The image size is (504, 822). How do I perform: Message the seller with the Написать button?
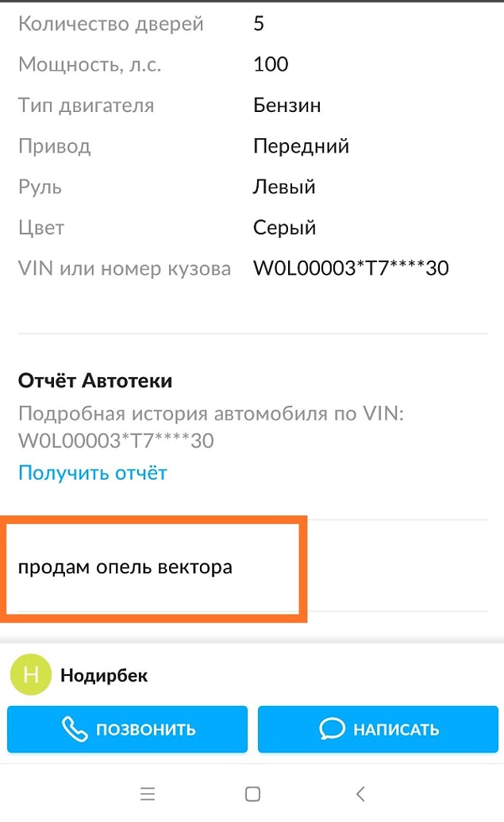coord(378,729)
